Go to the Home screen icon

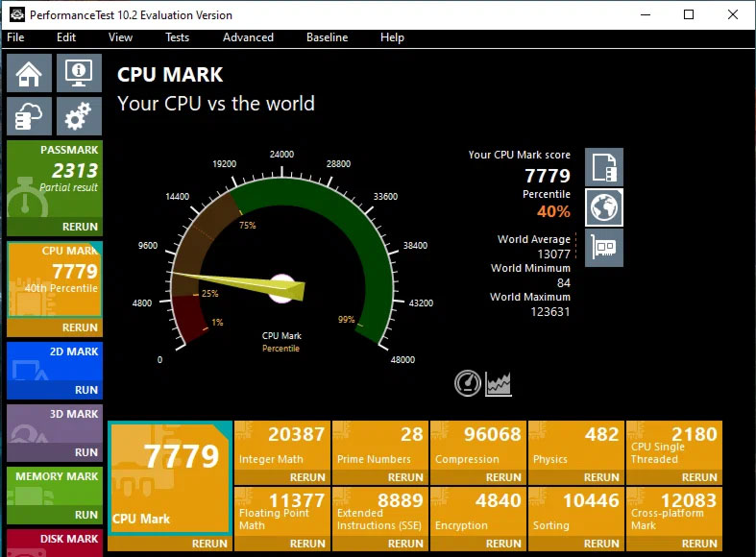[x=29, y=73]
